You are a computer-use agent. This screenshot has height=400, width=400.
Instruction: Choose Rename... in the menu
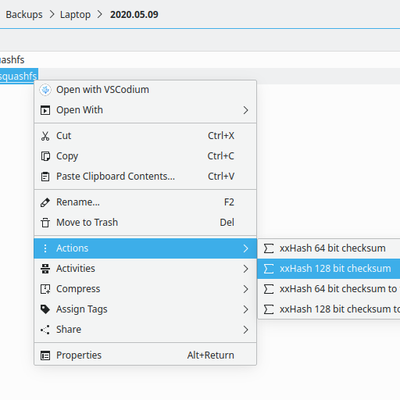point(145,202)
